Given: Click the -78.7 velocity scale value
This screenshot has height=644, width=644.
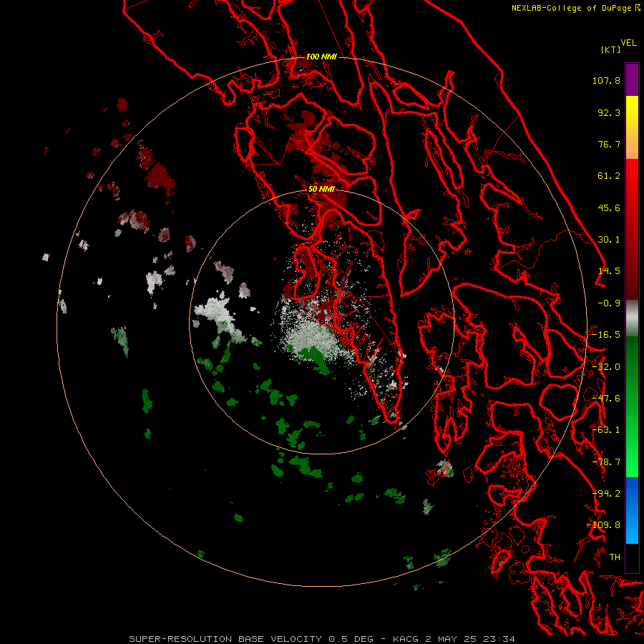Looking at the screenshot, I should [606, 462].
